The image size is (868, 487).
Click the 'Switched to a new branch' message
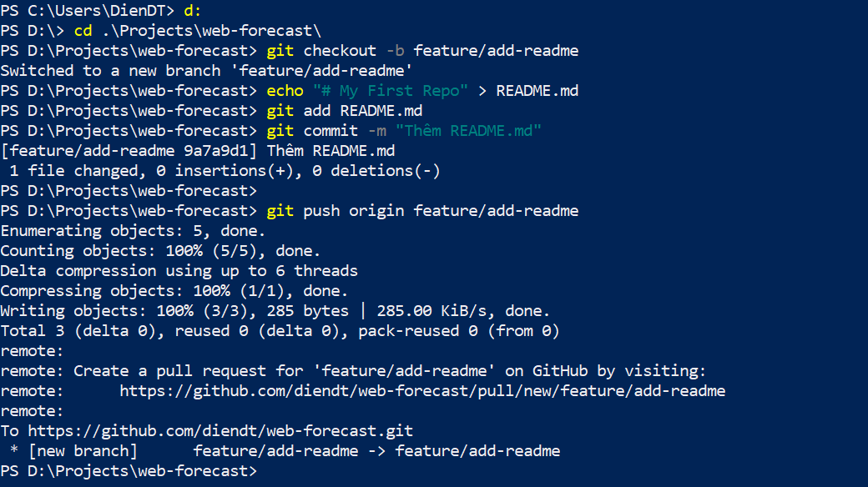click(x=206, y=71)
